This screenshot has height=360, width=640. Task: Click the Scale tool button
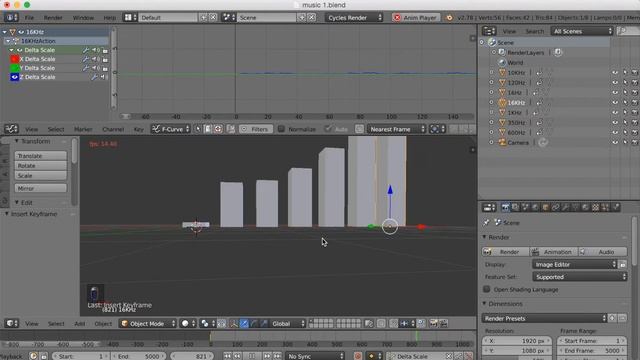tap(40, 176)
